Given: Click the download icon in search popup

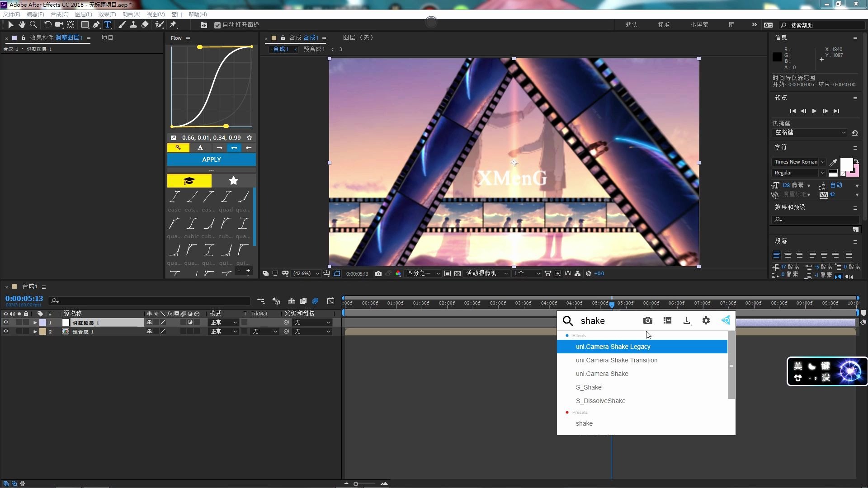Looking at the screenshot, I should 687,321.
